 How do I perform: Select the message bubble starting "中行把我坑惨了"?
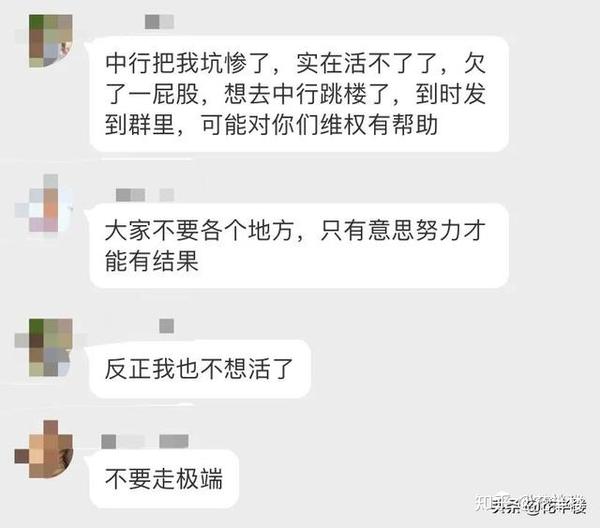[299, 94]
